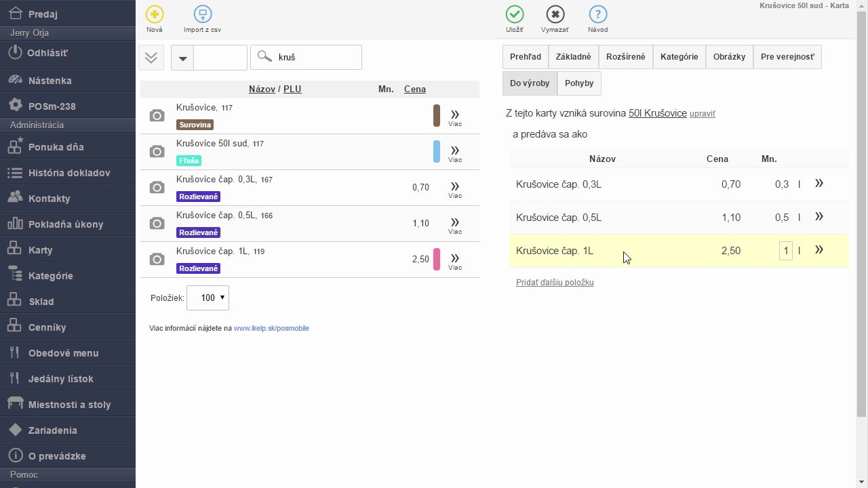
Task: Switch to the Pre verejnosť tab
Action: 787,57
